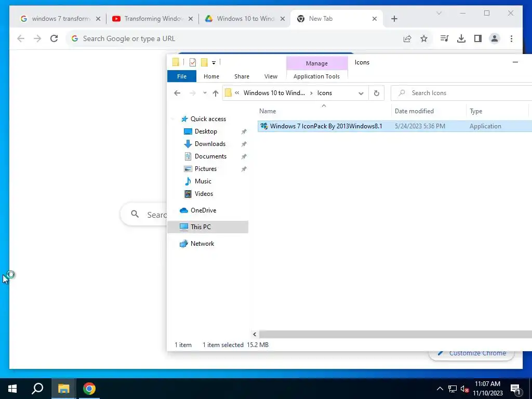Expand the breadcrumb chevron before Icons
Image resolution: width=532 pixels, height=399 pixels.
point(311,93)
